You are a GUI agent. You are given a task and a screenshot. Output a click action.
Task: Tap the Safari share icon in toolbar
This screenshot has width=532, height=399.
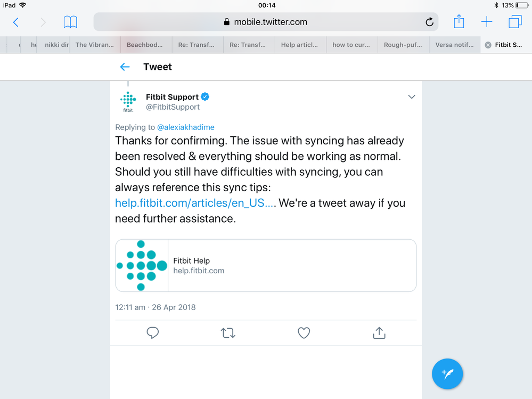click(459, 21)
